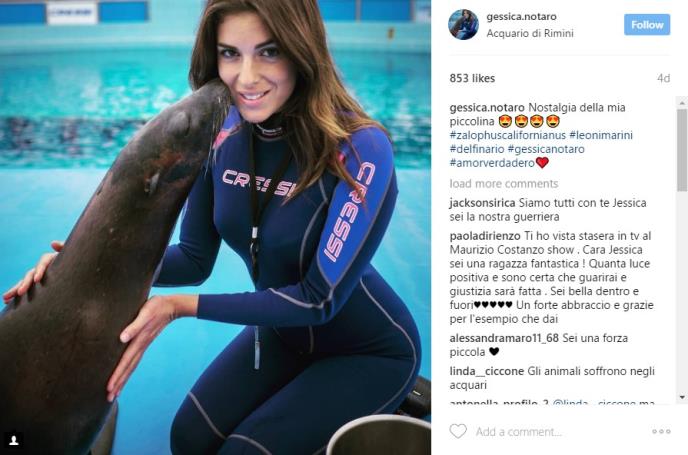688x455 pixels.
Task: Open the three-dots more options menu
Action: (x=661, y=431)
